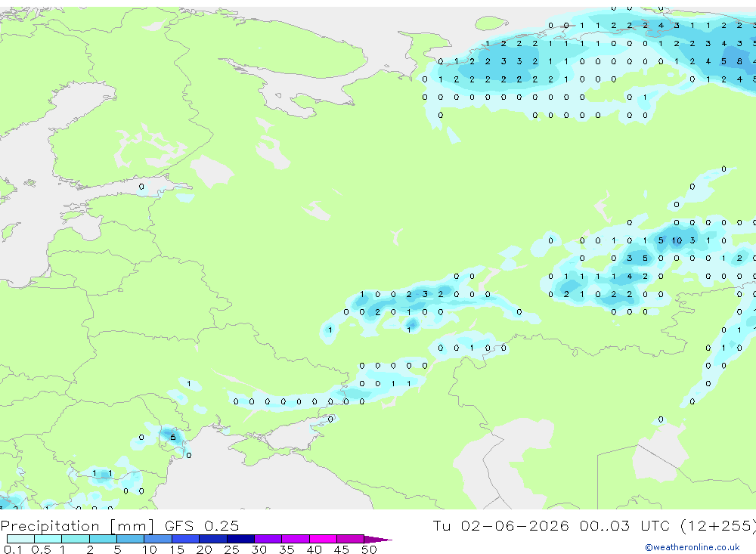
Task: Click the legend label '50'
Action: 369,549
